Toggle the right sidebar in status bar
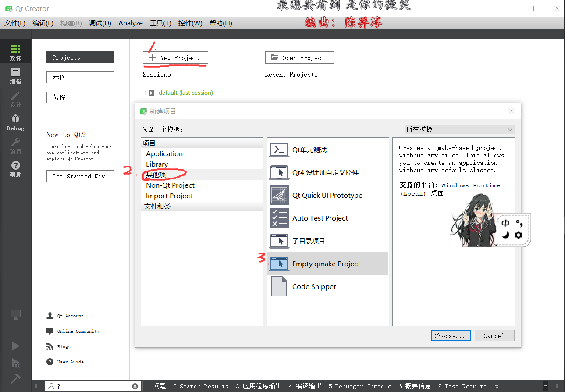Image resolution: width=565 pixels, height=392 pixels. pos(556,386)
